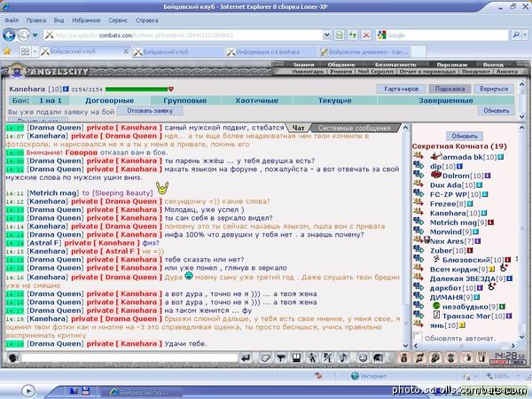Open the Правка menu
This screenshot has width=532, height=399.
click(36, 20)
